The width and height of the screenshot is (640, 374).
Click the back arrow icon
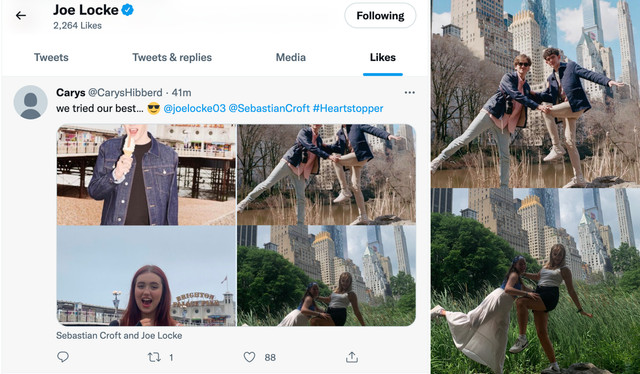pyautogui.click(x=20, y=16)
